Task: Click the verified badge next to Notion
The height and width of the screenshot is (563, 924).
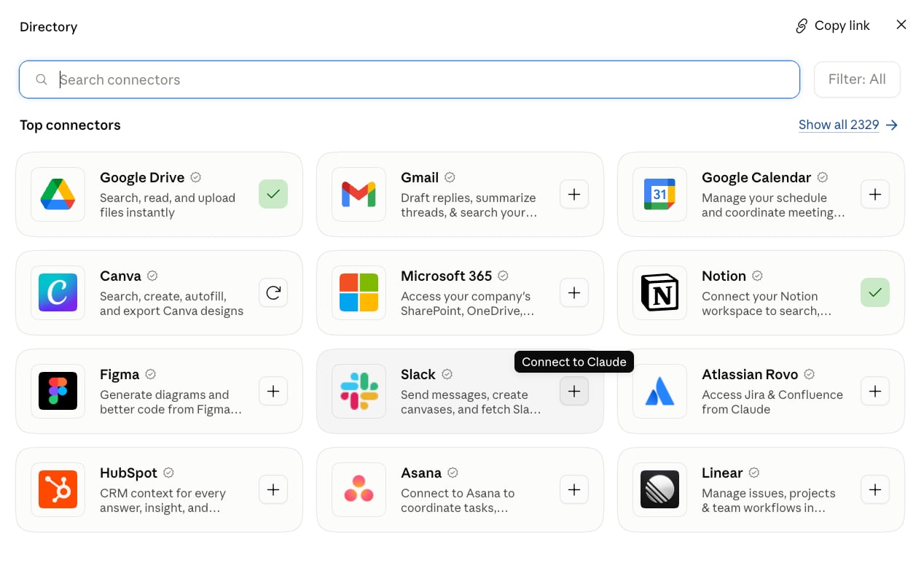Action: (757, 276)
